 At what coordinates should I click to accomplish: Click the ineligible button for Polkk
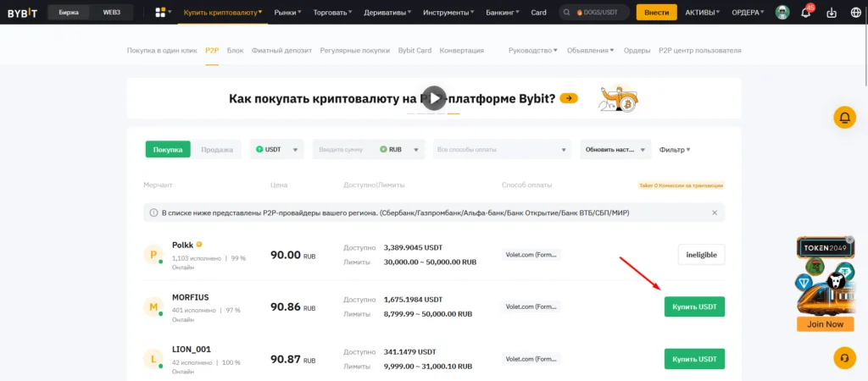(701, 254)
